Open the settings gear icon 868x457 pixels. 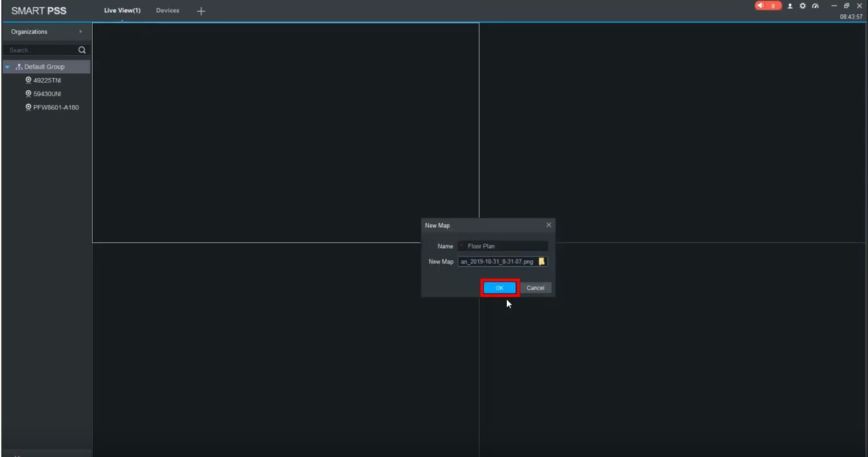[803, 6]
